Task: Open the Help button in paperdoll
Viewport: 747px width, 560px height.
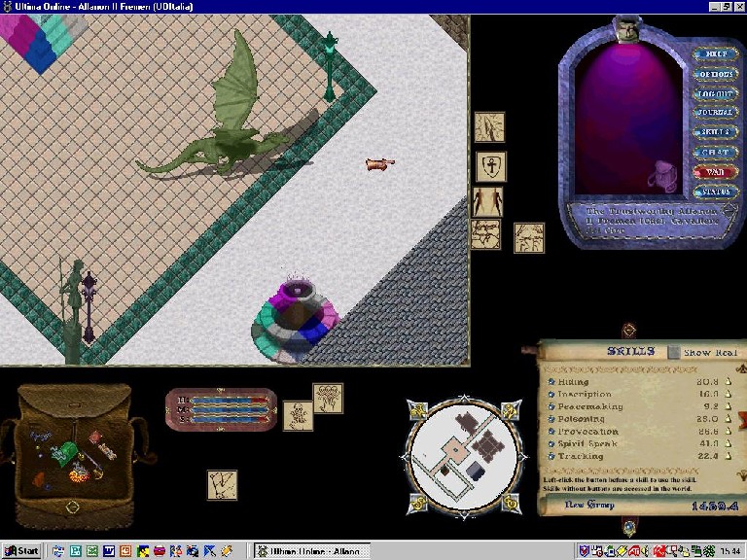Action: [x=716, y=54]
